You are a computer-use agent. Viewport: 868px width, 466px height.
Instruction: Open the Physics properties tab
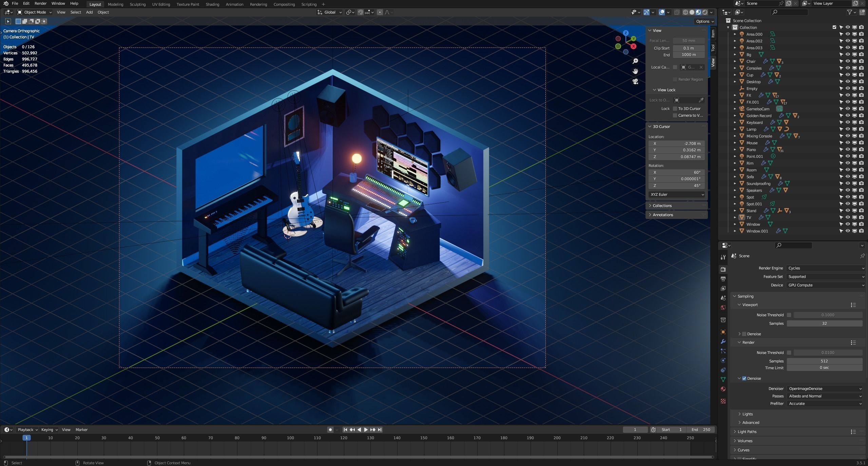(723, 360)
